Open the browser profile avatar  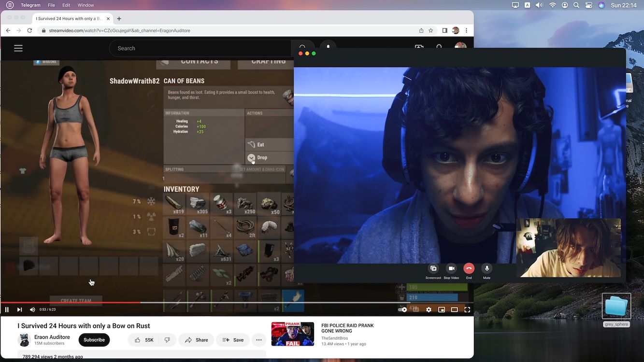[456, 30]
